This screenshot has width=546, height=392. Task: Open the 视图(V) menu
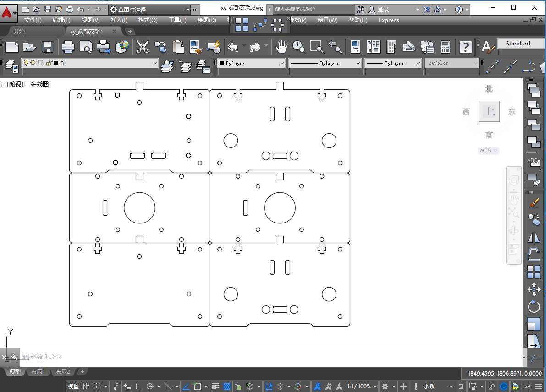click(90, 20)
